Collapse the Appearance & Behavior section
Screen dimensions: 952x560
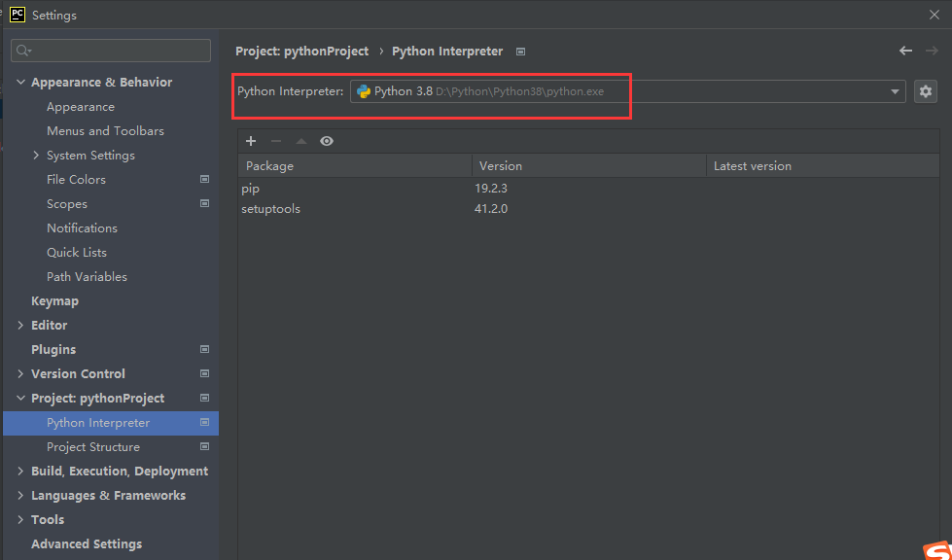20,83
